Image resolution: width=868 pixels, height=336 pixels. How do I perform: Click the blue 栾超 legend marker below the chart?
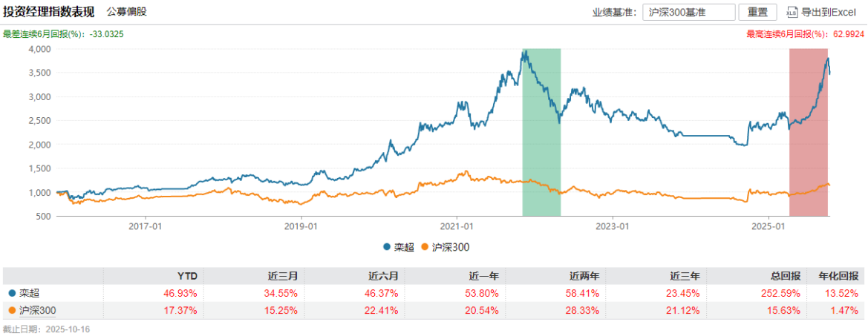(x=388, y=247)
